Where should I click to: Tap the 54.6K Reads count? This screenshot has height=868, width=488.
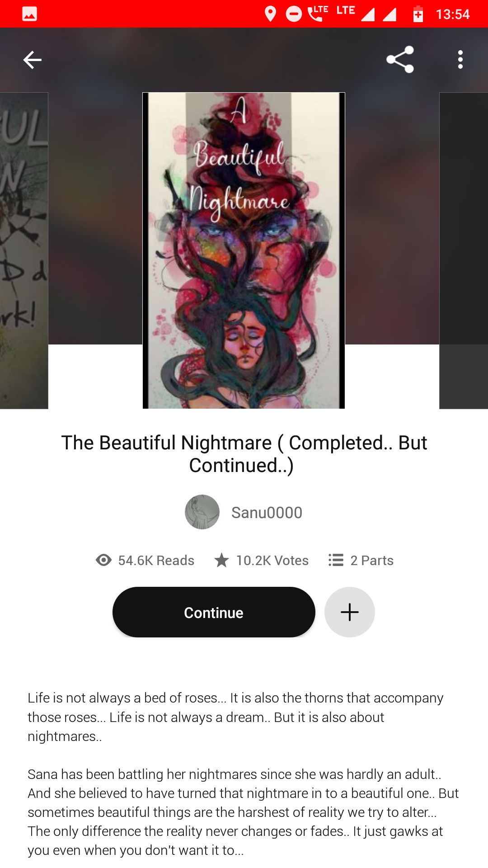pyautogui.click(x=156, y=561)
